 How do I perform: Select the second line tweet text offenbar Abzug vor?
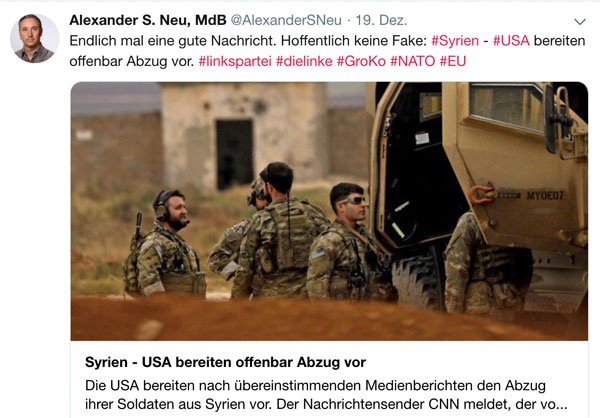(132, 61)
